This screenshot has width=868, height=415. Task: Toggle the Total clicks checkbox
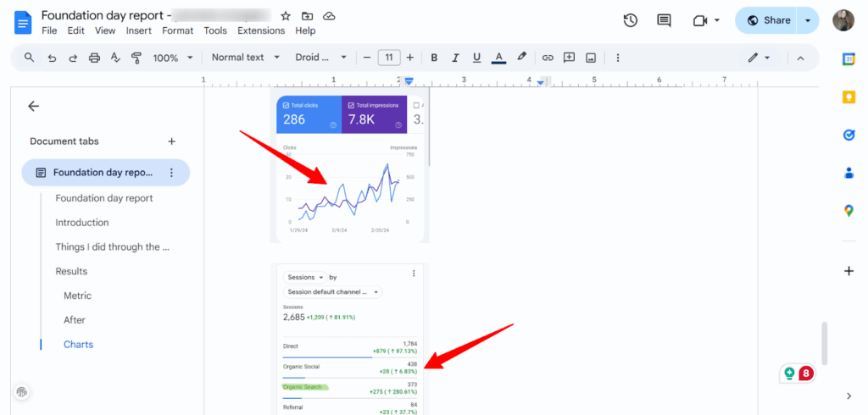pos(286,105)
